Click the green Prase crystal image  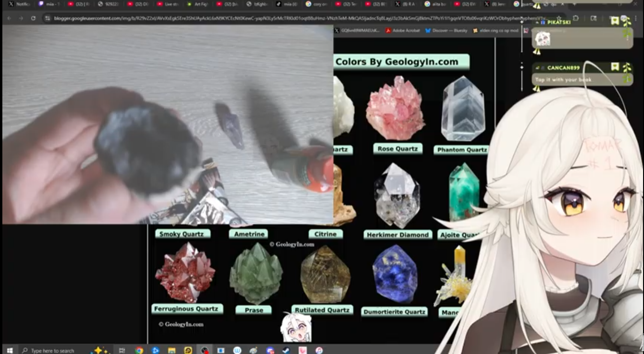(x=256, y=273)
